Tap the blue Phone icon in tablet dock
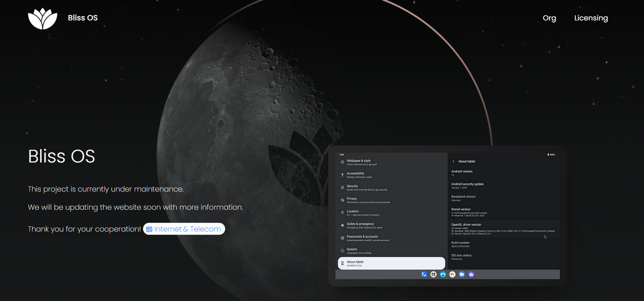The width and height of the screenshot is (644, 301). [424, 274]
